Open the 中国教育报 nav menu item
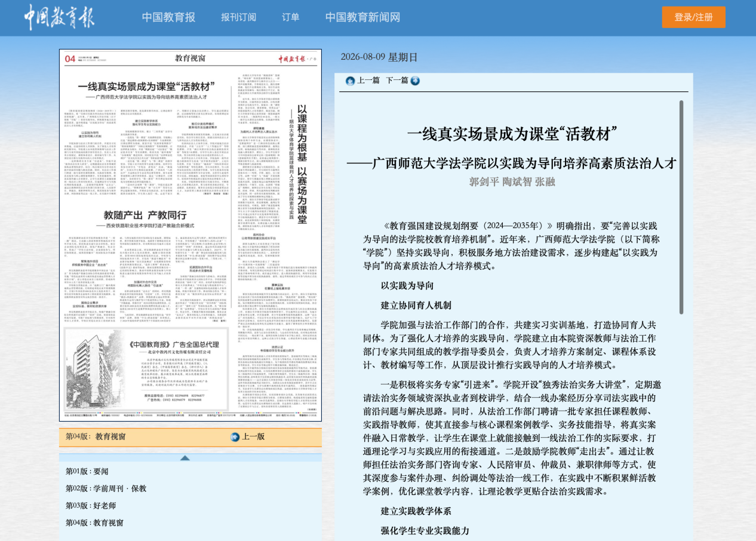This screenshot has width=756, height=541. [x=168, y=17]
